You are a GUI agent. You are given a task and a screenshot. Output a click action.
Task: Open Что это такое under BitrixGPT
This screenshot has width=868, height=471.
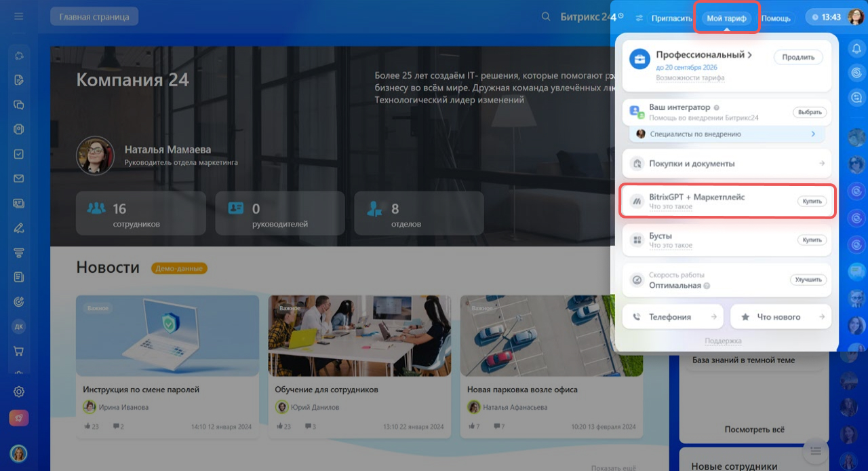click(670, 206)
